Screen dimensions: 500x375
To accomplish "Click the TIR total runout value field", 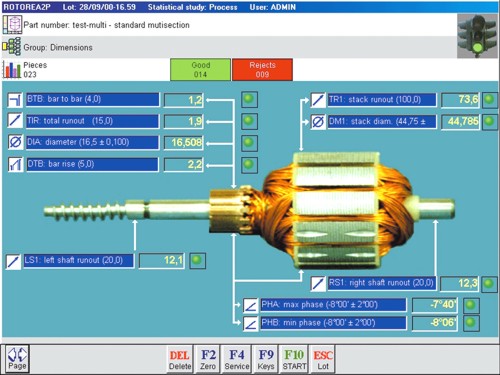I will click(x=184, y=122).
